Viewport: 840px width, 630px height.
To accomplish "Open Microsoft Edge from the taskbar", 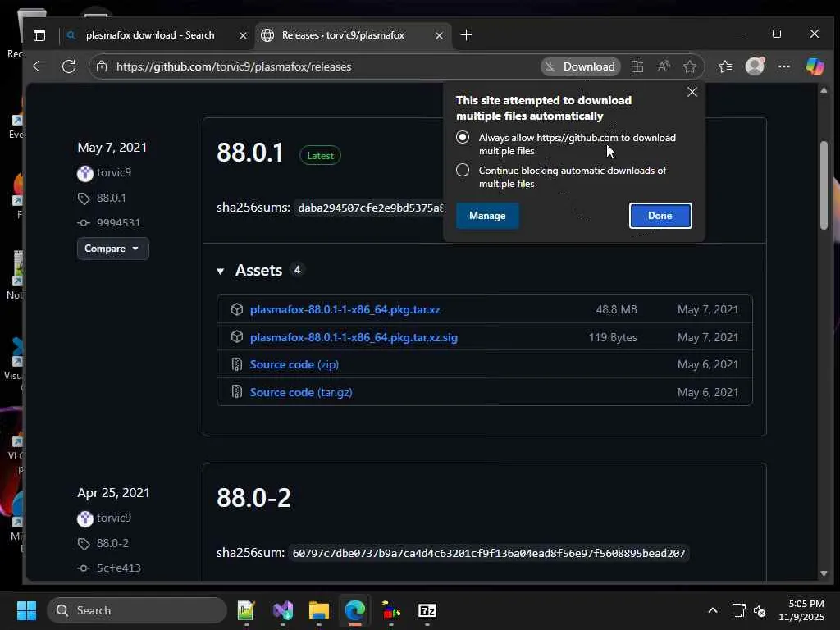I will point(354,610).
